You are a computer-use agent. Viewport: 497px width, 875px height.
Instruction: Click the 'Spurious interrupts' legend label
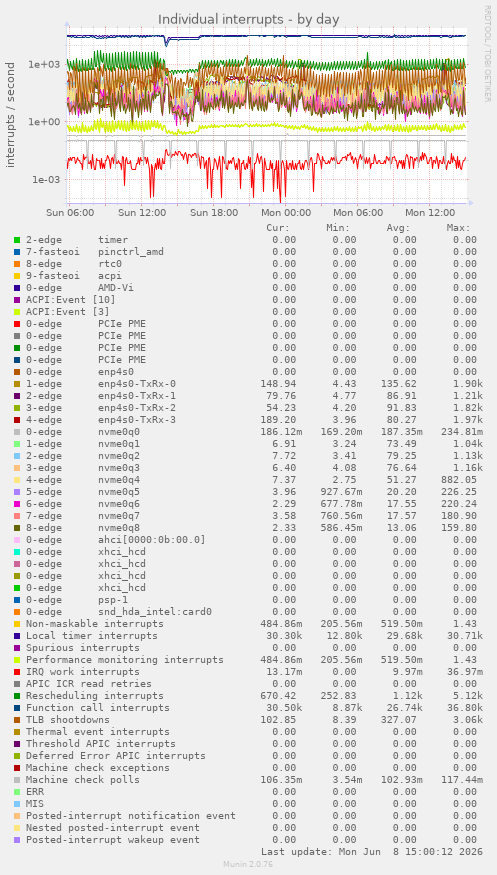(83, 648)
